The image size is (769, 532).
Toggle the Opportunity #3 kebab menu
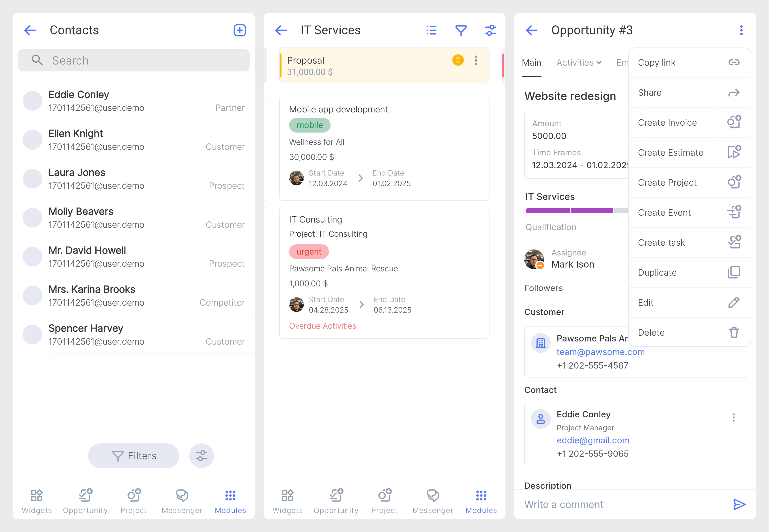741,30
